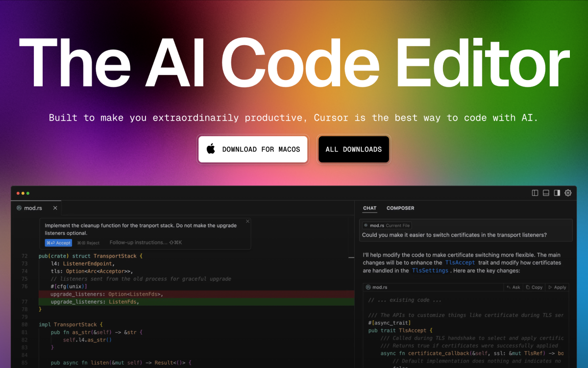Accept the suggested code change
Screen dimensions: 588x368
[58, 243]
